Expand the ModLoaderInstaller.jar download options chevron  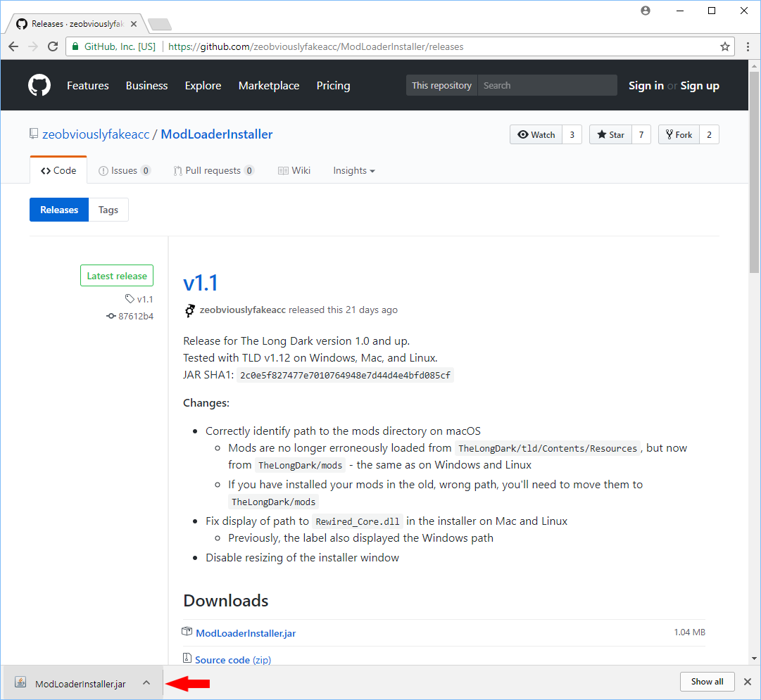[146, 682]
